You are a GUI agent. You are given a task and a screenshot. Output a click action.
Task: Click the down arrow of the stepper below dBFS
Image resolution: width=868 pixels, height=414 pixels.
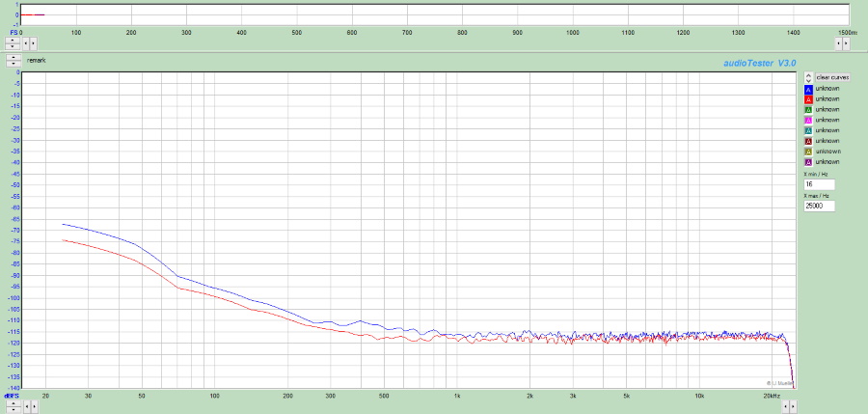13,410
